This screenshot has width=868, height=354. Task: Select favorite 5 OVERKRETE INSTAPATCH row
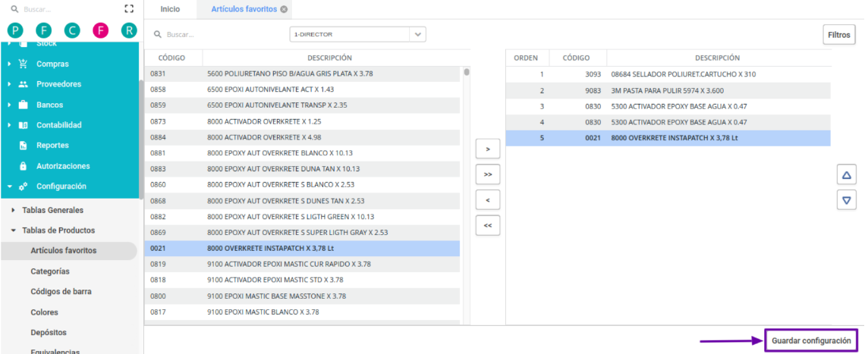[x=668, y=138]
